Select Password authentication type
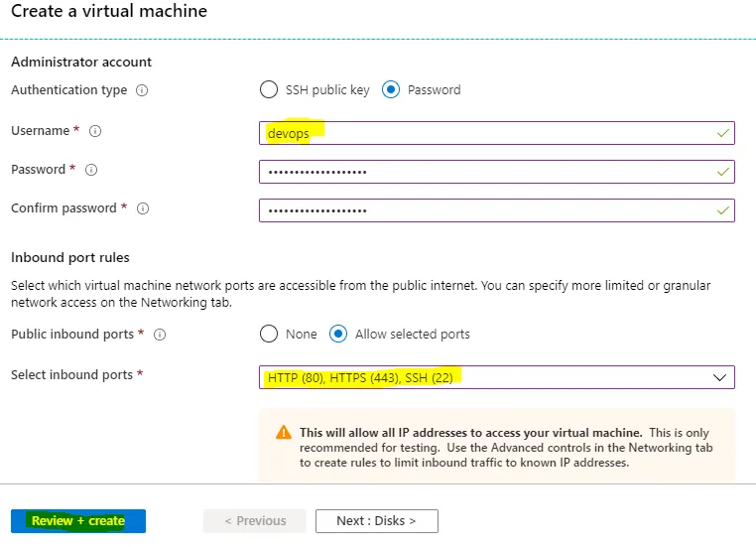The image size is (756, 547). tap(391, 89)
